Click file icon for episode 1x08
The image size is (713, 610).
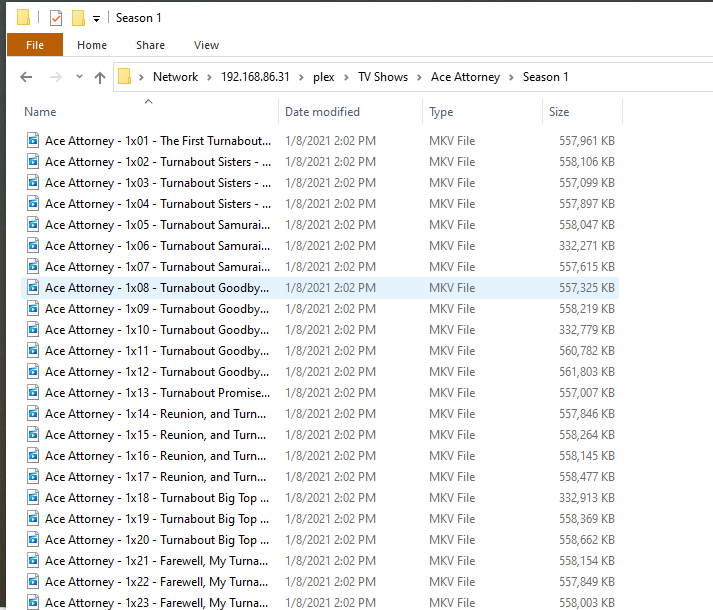pos(33,287)
